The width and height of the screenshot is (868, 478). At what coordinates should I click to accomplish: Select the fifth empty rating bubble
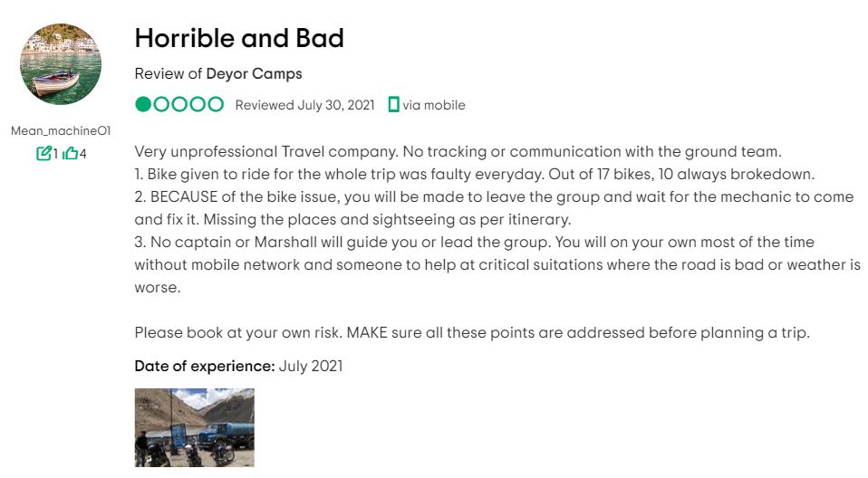click(216, 104)
